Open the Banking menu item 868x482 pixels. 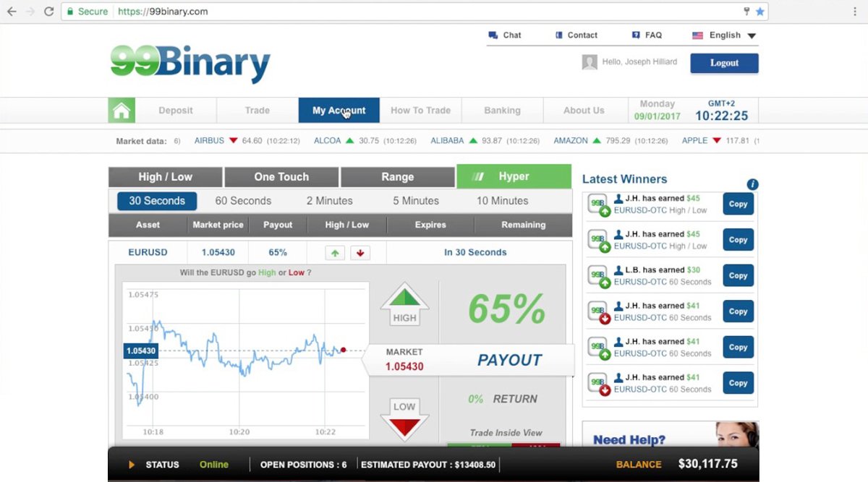point(502,111)
